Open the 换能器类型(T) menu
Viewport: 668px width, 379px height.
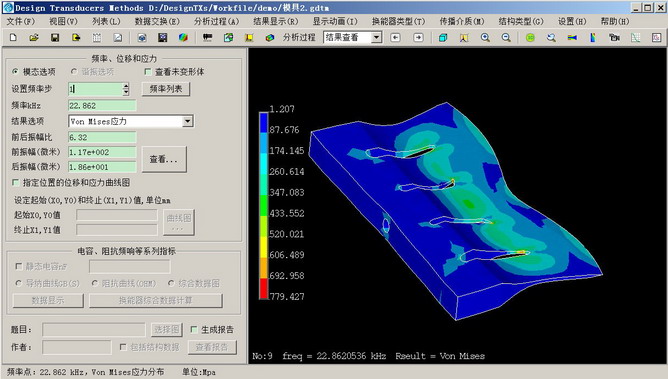tap(398, 21)
